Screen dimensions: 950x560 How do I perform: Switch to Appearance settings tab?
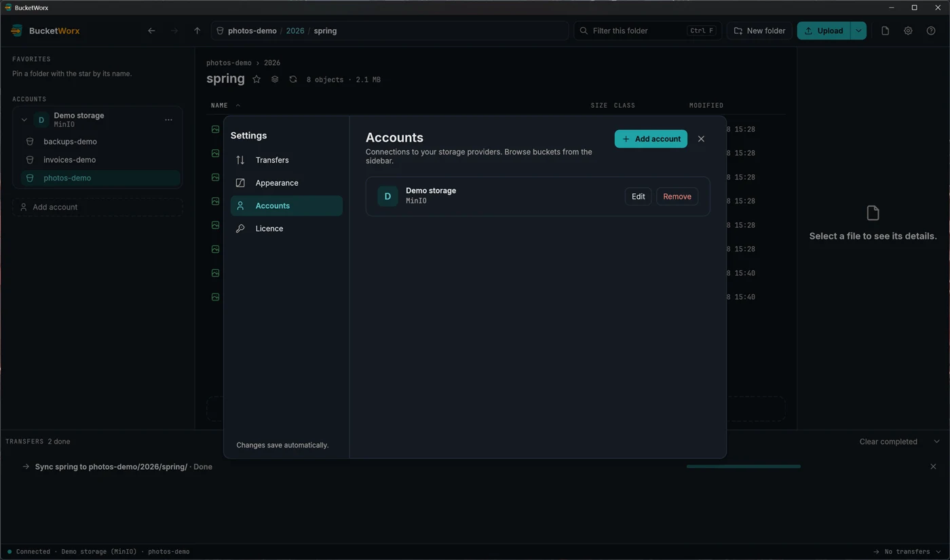click(286, 183)
